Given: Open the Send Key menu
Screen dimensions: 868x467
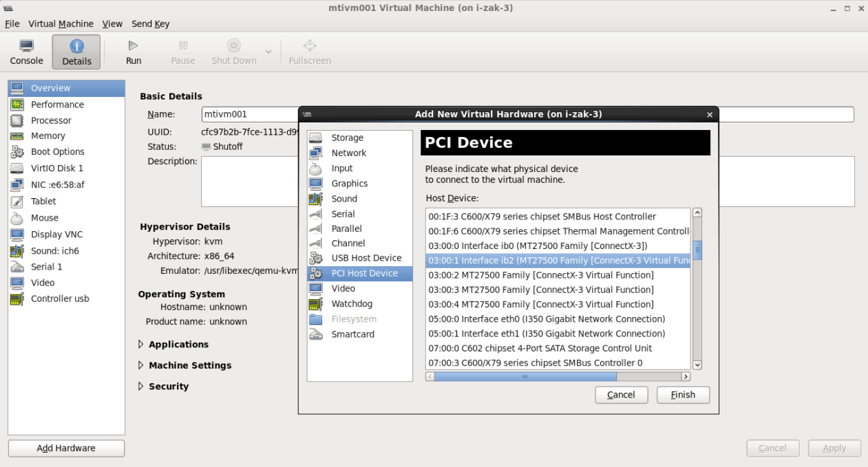Looking at the screenshot, I should click(x=150, y=23).
